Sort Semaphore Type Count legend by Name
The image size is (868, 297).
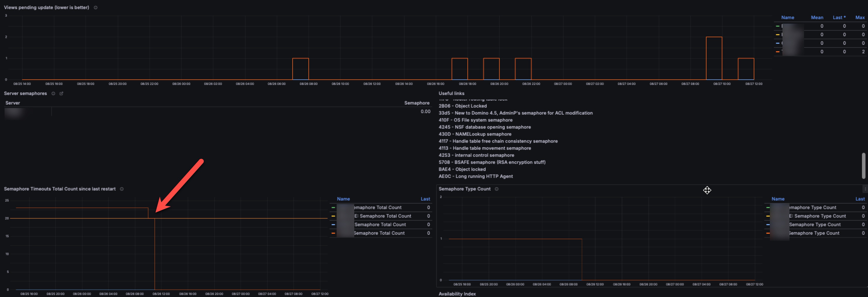(778, 199)
